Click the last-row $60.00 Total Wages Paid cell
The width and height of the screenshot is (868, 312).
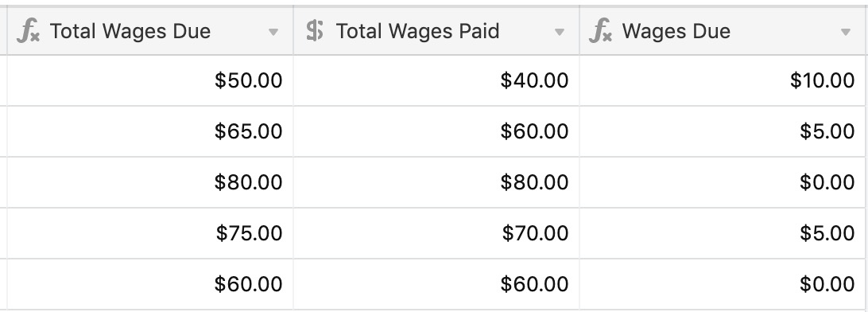click(x=436, y=283)
